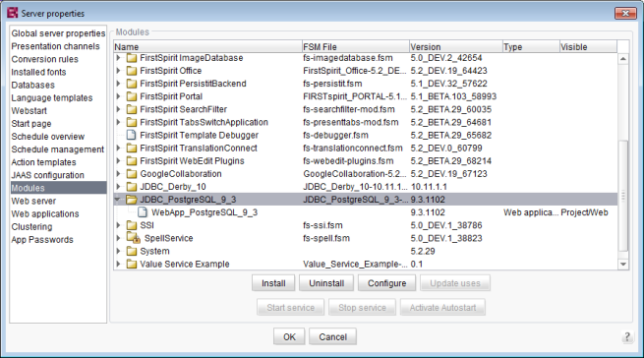Open Global server properties section
644x358 pixels.
58,33
